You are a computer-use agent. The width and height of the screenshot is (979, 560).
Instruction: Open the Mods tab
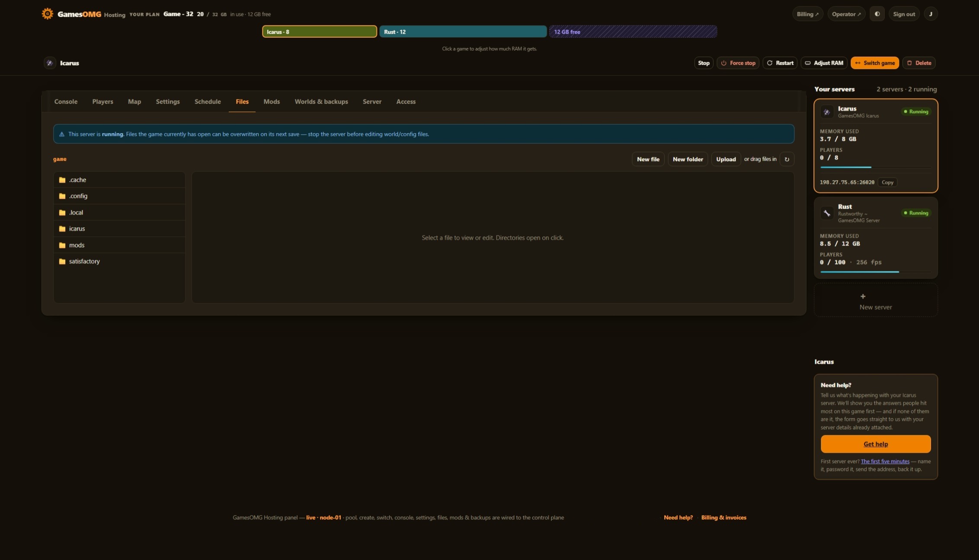click(272, 102)
